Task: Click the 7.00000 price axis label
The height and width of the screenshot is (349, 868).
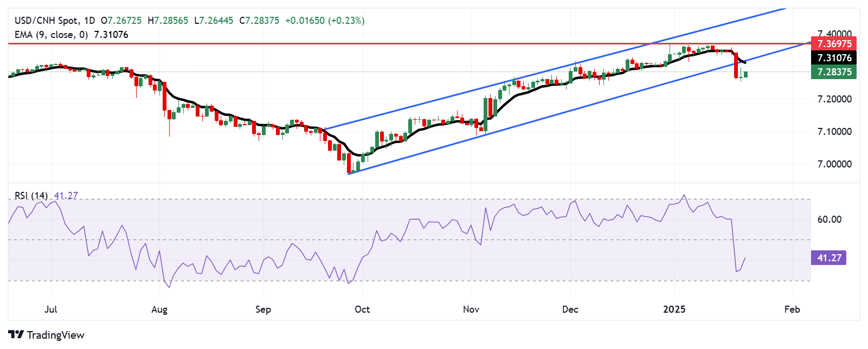Action: 834,164
